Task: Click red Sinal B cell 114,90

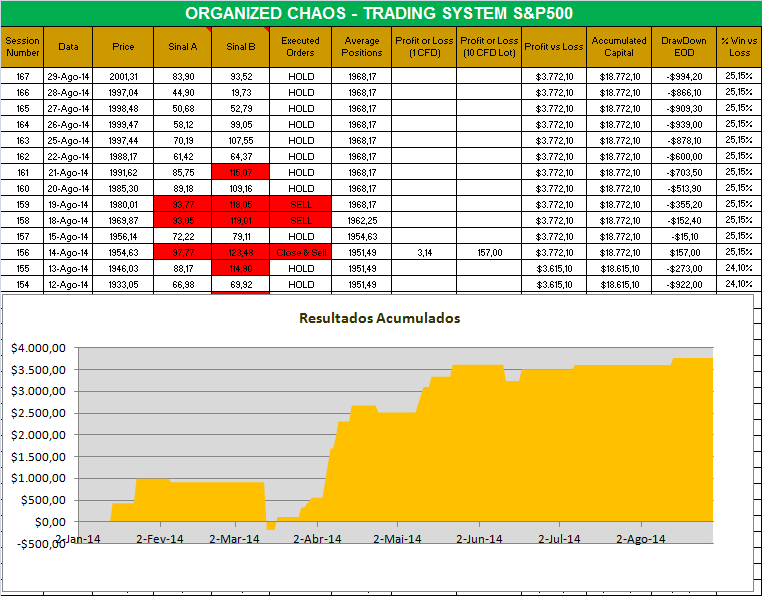Action: point(241,268)
